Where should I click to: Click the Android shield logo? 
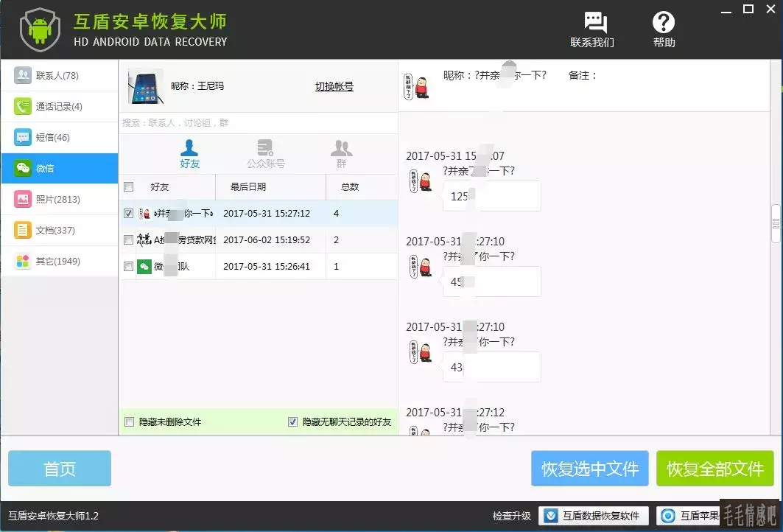pos(40,29)
